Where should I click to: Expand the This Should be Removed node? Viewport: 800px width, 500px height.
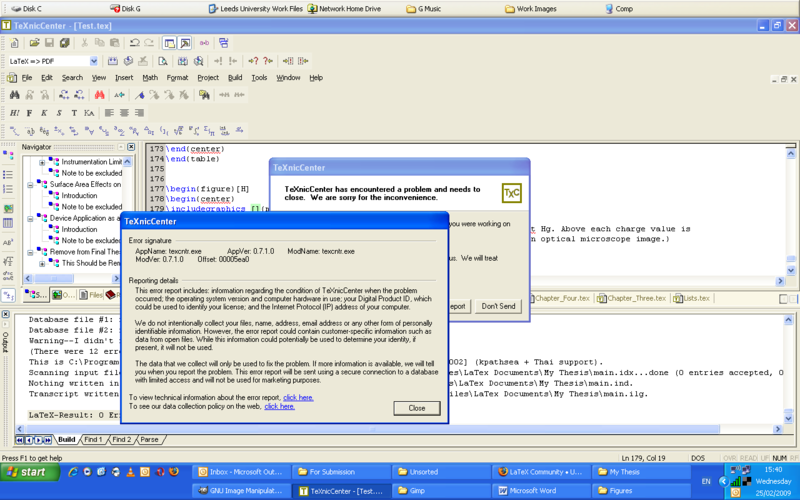pos(42,263)
